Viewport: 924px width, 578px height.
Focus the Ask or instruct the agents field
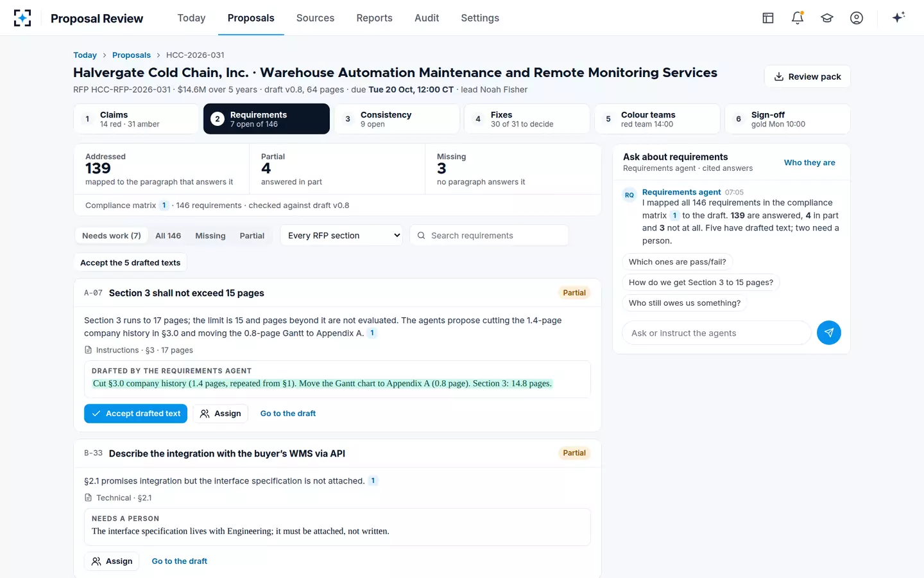pos(717,333)
